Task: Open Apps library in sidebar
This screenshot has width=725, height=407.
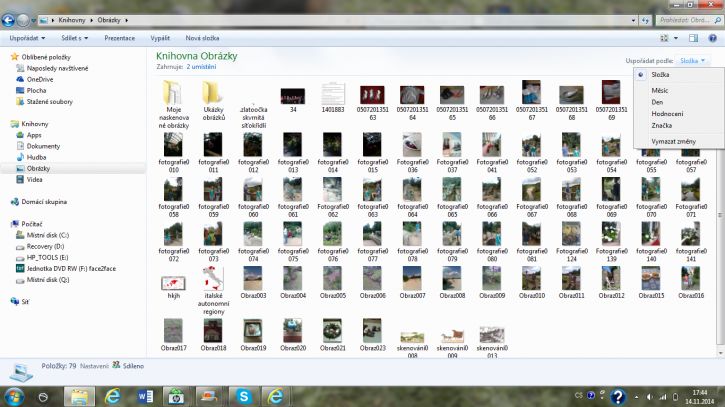Action: 34,135
